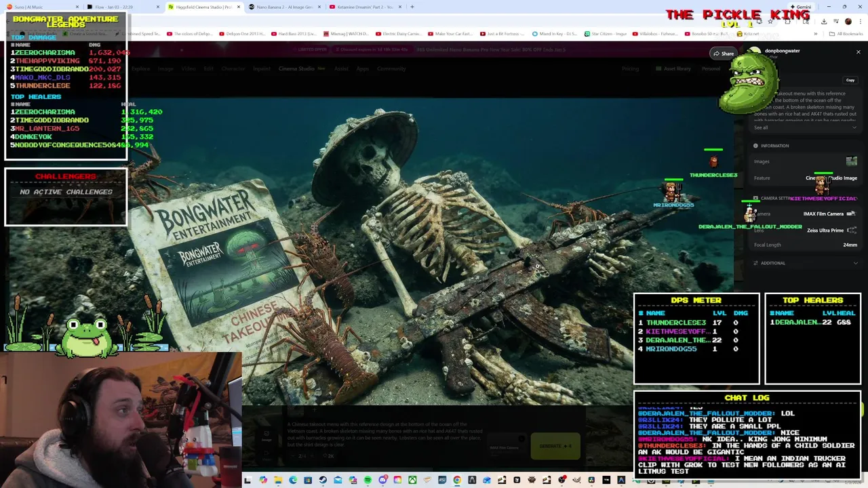Close the Nano Banana 2 tab
Screen dimensions: 868x488
pos(319,7)
